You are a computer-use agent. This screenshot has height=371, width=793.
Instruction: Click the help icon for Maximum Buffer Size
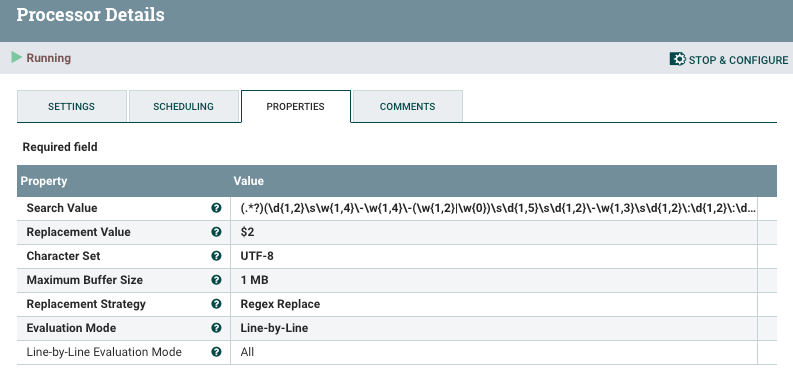(216, 280)
